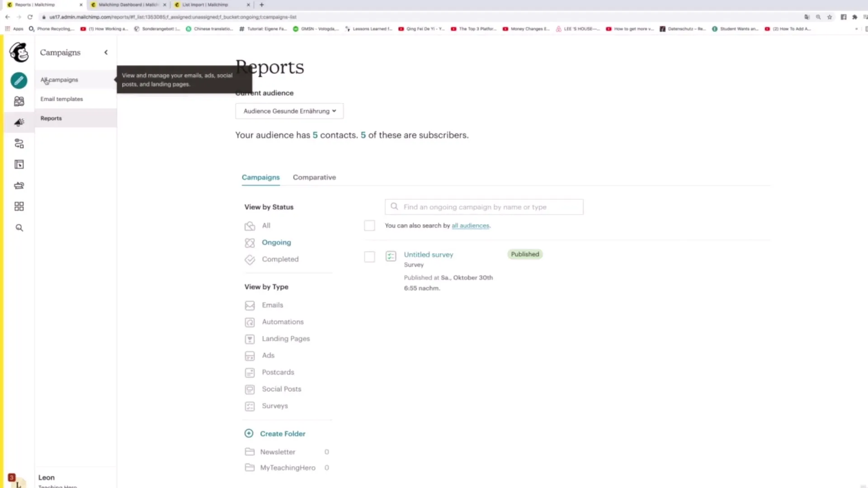Viewport: 868px width, 488px height.
Task: Collapse the Campaigns side panel chevron
Action: click(106, 52)
